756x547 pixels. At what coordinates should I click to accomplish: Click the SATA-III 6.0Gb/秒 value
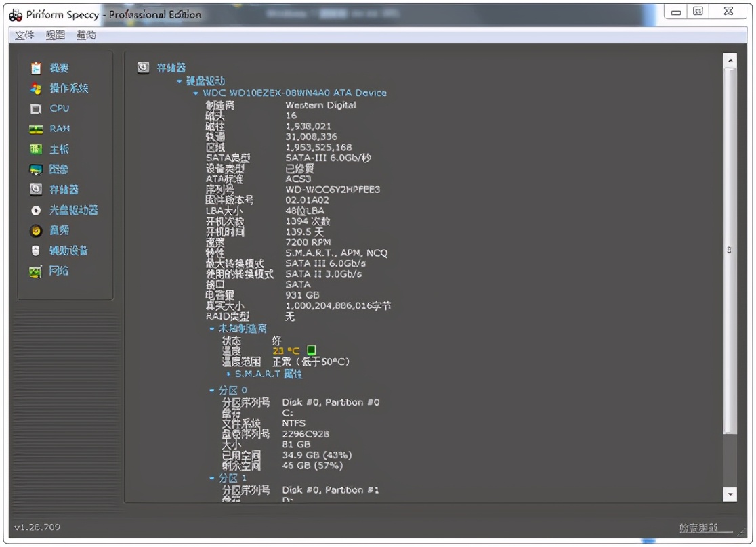point(328,158)
